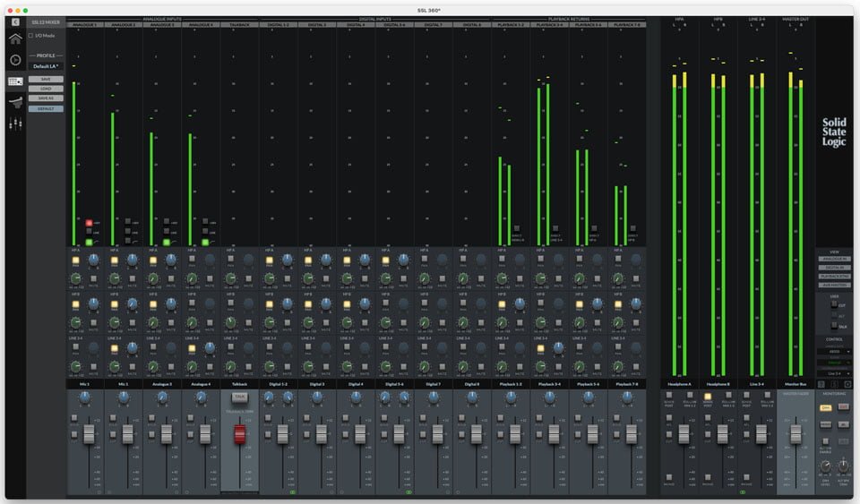Click the LOAD profile button
The width and height of the screenshot is (860, 504).
point(46,89)
